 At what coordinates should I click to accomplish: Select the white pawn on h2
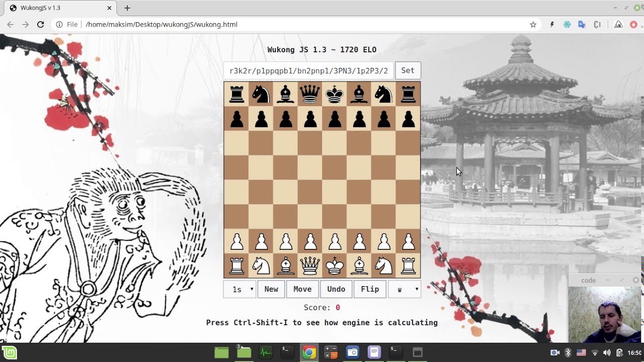[x=408, y=241]
